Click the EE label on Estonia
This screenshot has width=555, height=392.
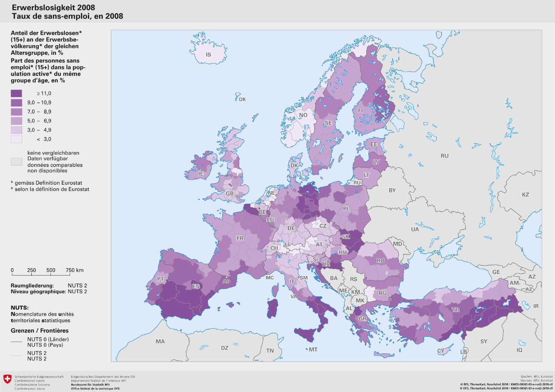[374, 144]
